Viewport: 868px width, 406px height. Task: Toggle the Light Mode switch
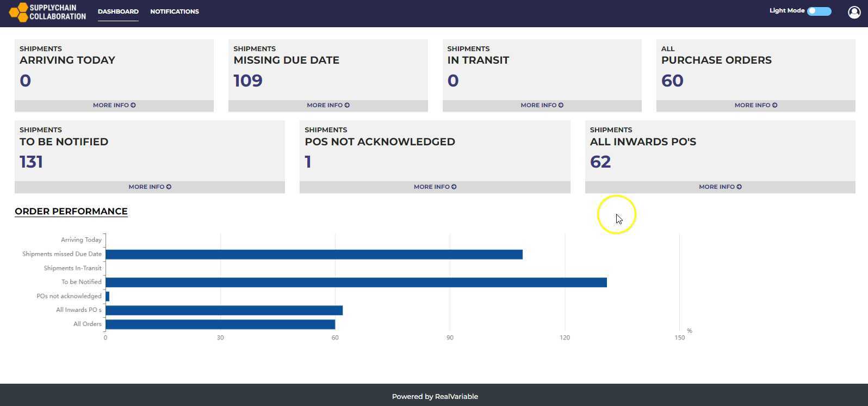(819, 11)
